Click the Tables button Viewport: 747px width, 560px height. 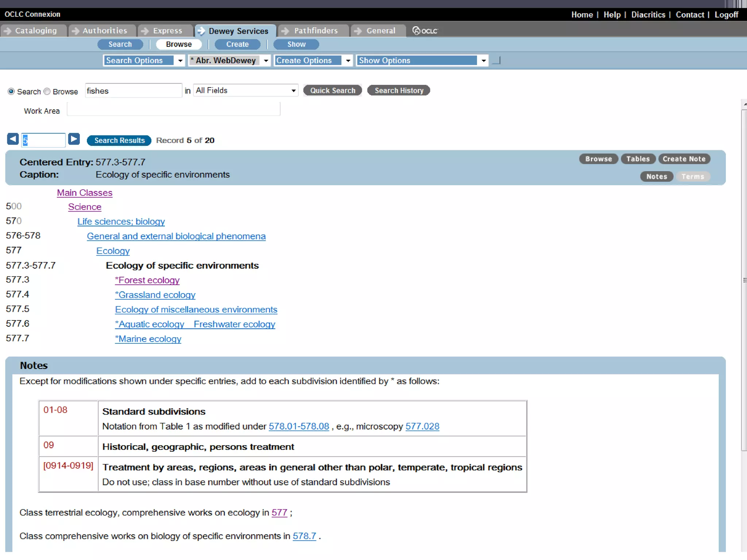(x=638, y=159)
